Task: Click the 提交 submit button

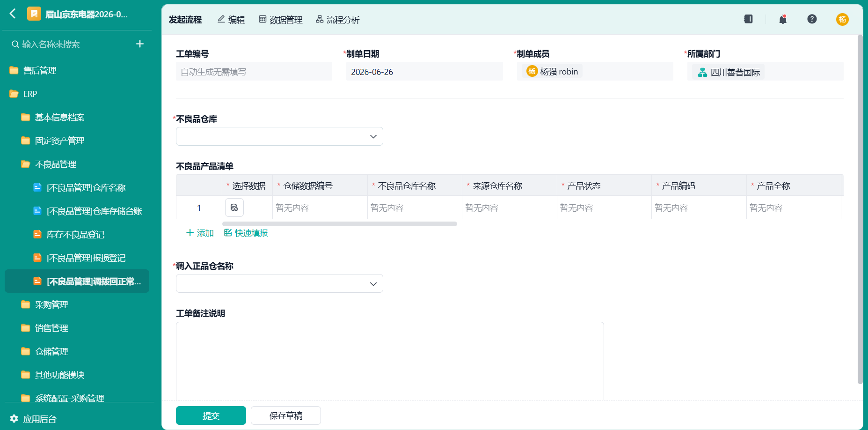Action: [x=211, y=415]
